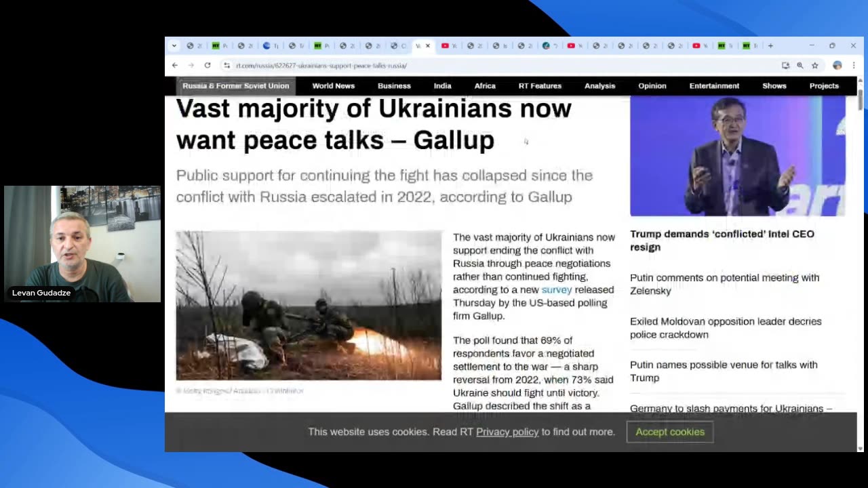Screen dimensions: 868x488
Task: View site information icon beside the URL
Action: [x=227, y=66]
